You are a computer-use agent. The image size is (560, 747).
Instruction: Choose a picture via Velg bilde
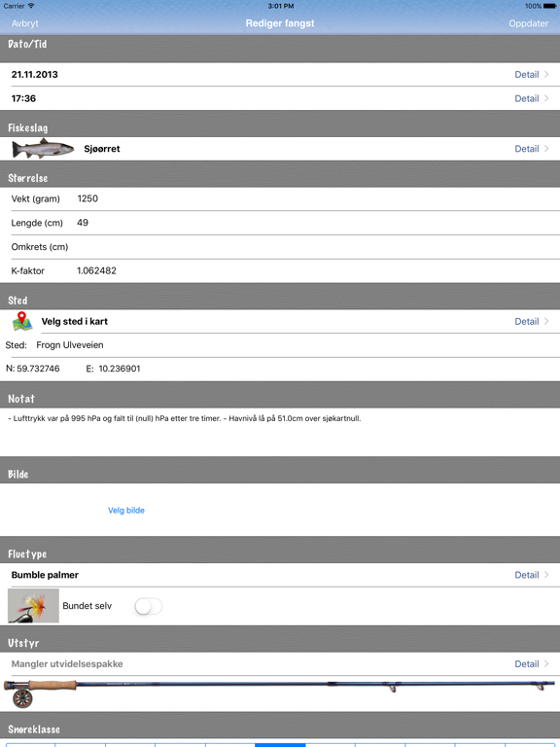[126, 511]
